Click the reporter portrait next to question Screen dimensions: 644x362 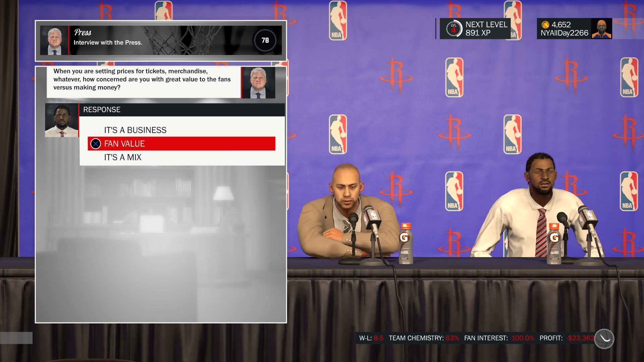click(x=258, y=83)
